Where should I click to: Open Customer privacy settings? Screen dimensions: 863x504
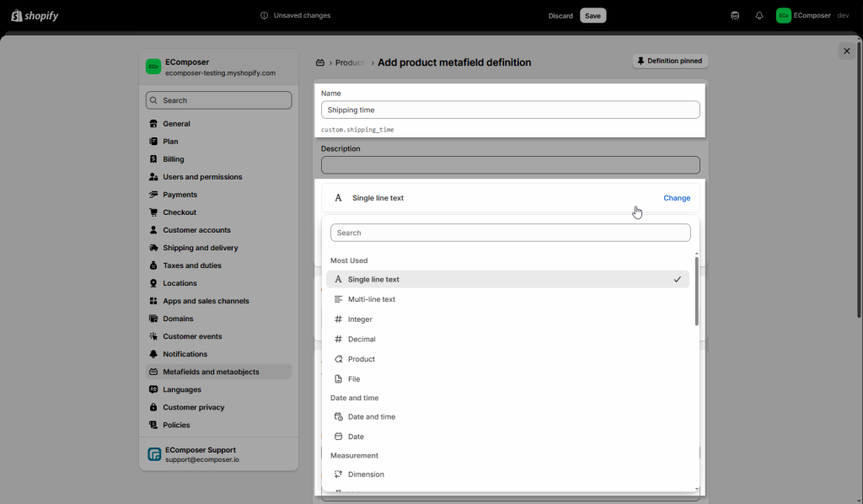218,407
